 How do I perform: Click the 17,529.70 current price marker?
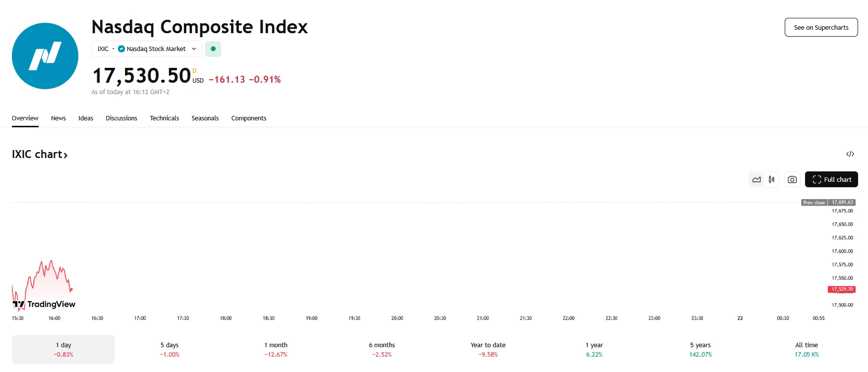841,289
